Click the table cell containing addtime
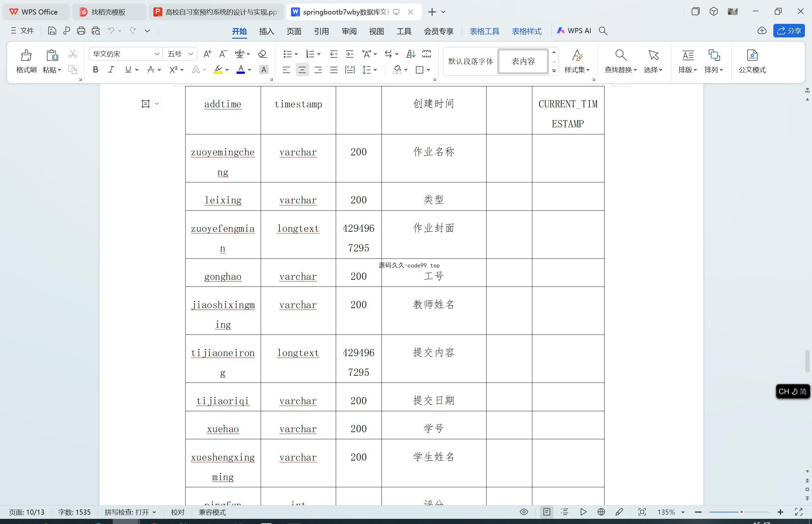This screenshot has width=812, height=524. click(223, 110)
